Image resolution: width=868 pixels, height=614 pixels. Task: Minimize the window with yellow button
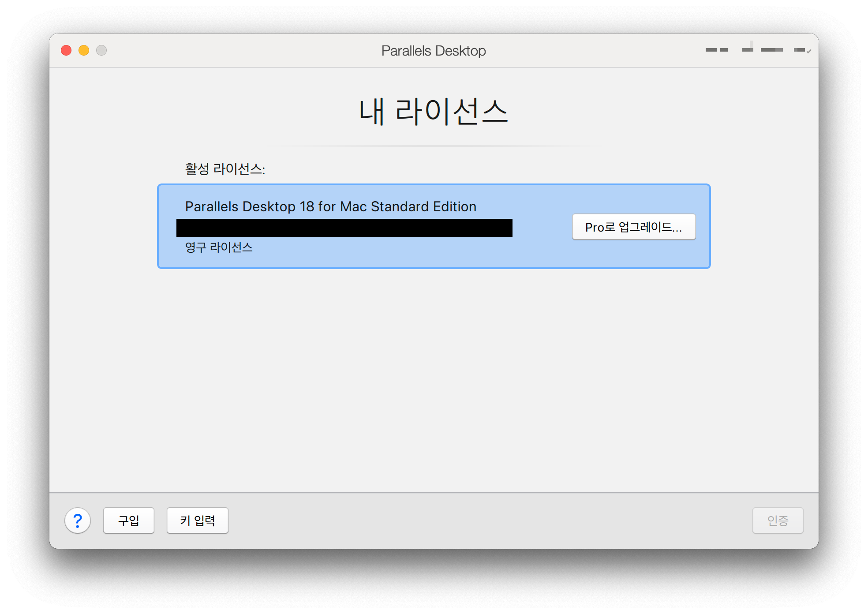click(x=84, y=50)
